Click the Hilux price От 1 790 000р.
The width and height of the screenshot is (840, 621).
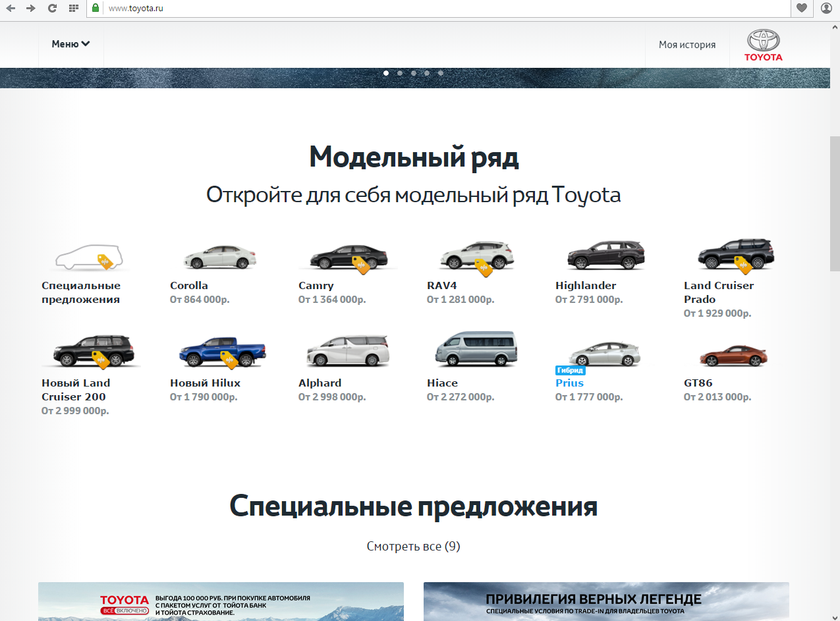(x=204, y=397)
